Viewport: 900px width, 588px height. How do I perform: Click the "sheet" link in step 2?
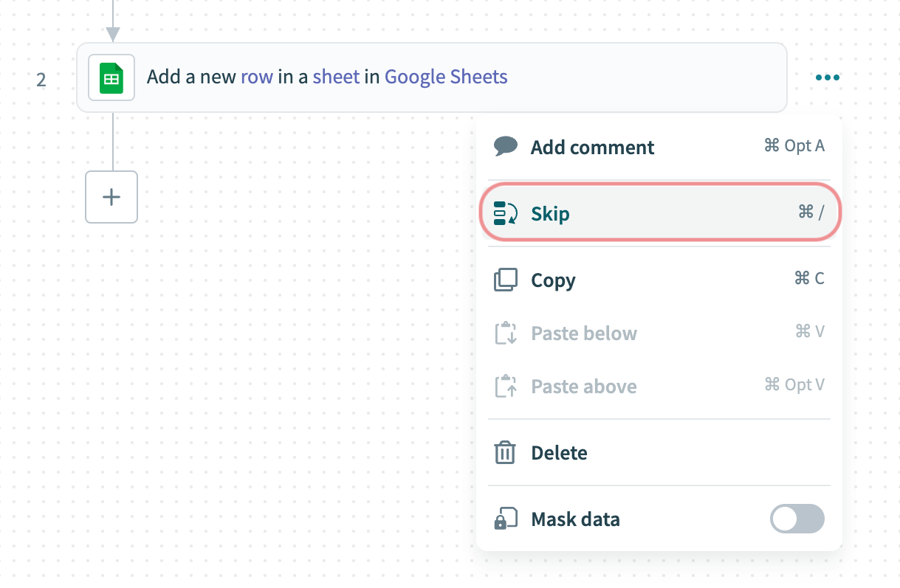click(336, 77)
